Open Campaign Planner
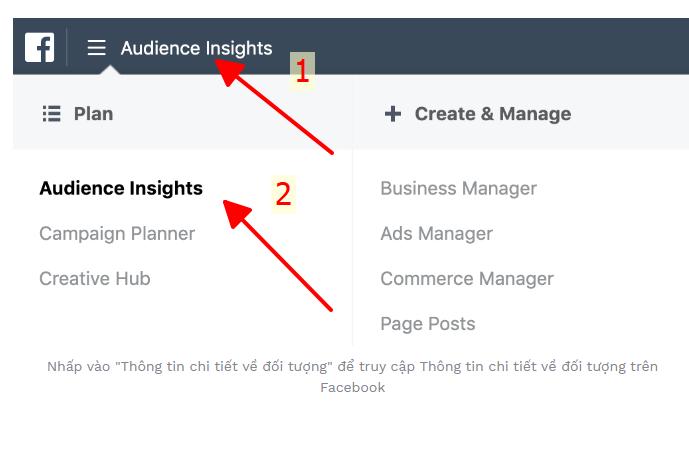Viewport: 689px width, 458px height. coord(117,234)
